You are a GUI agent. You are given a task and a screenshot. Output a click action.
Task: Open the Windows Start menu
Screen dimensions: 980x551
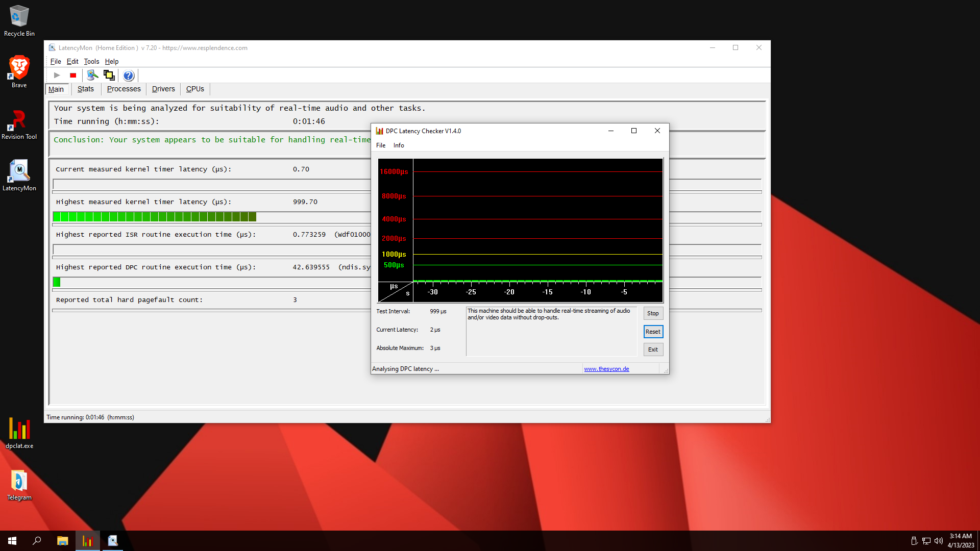pos(12,541)
